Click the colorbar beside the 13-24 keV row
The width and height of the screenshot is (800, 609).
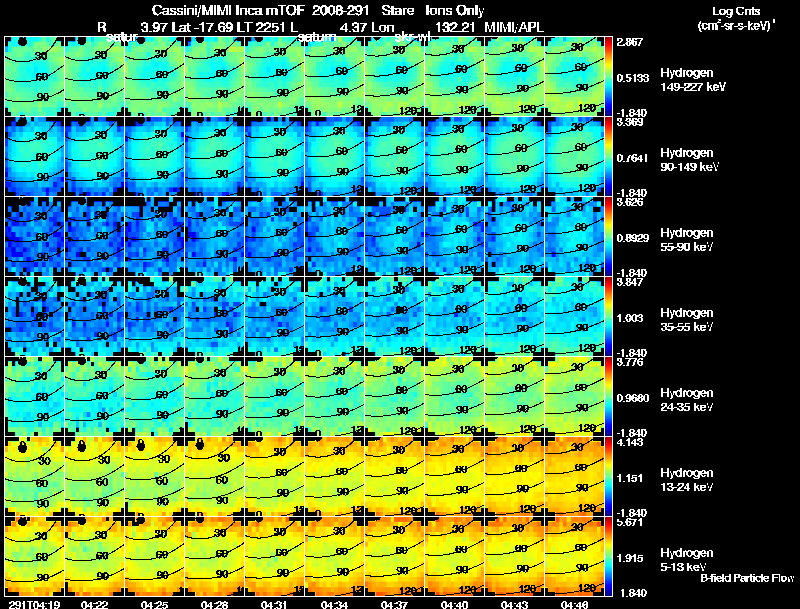608,477
